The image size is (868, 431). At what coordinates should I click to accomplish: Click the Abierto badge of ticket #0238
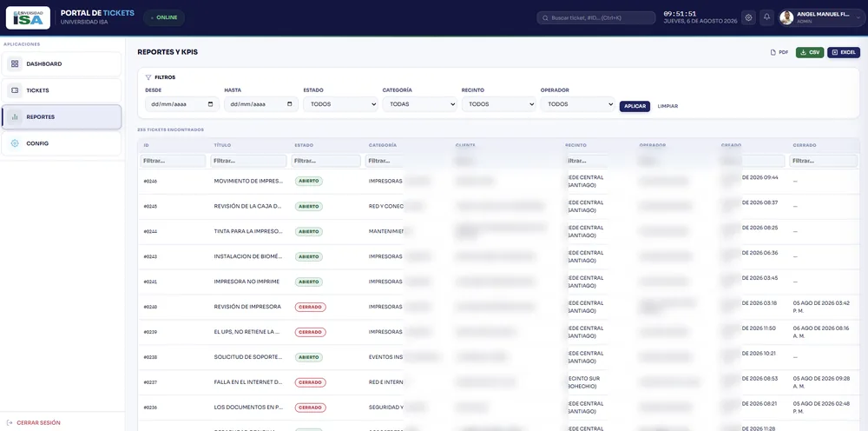pyautogui.click(x=308, y=357)
